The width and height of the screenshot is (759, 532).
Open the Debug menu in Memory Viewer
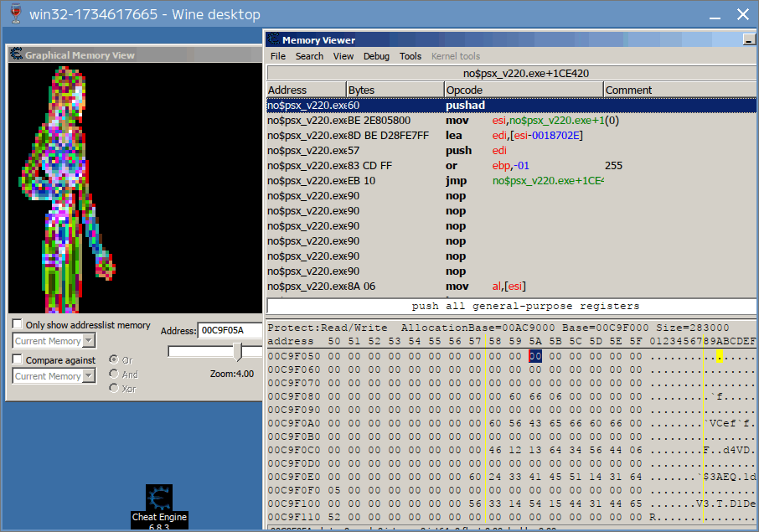[376, 56]
